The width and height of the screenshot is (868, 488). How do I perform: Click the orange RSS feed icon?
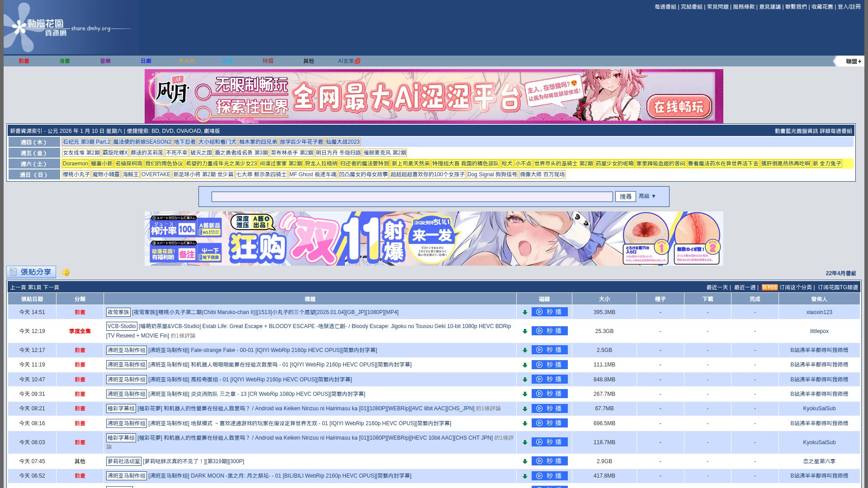(x=769, y=287)
